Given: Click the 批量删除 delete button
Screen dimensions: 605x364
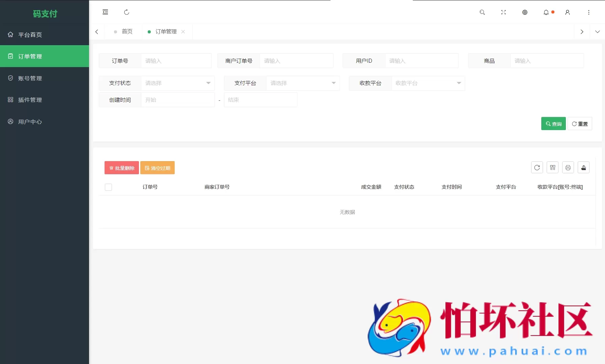Looking at the screenshot, I should (x=121, y=168).
